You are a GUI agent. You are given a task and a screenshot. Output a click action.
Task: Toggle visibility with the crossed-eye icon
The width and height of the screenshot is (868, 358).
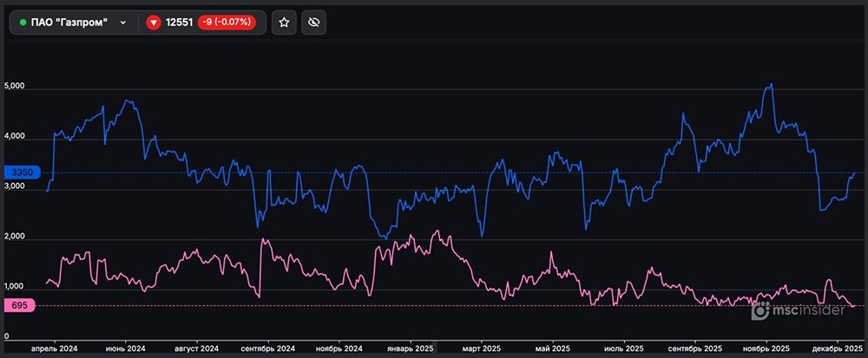(x=313, y=23)
